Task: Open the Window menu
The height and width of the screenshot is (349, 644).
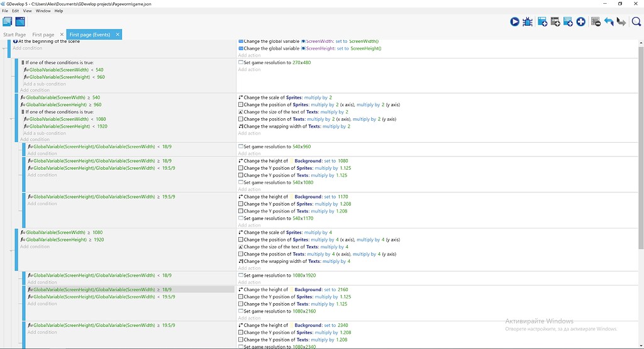Action: pyautogui.click(x=43, y=11)
